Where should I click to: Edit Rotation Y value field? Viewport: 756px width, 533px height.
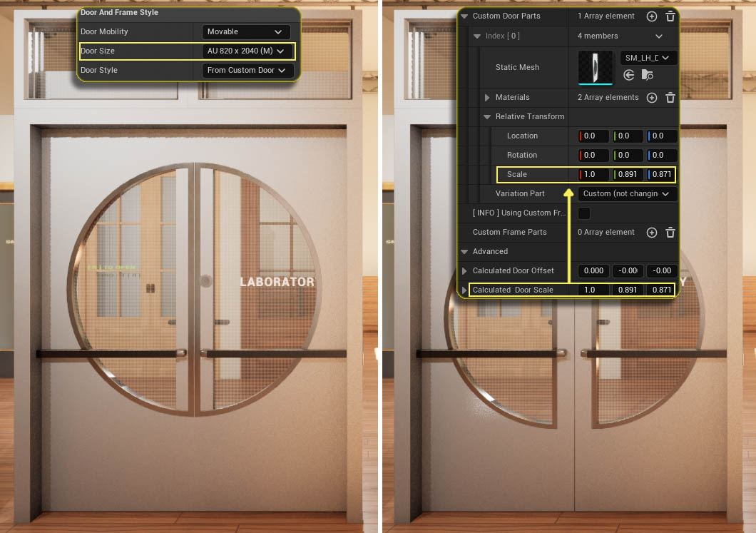click(628, 156)
